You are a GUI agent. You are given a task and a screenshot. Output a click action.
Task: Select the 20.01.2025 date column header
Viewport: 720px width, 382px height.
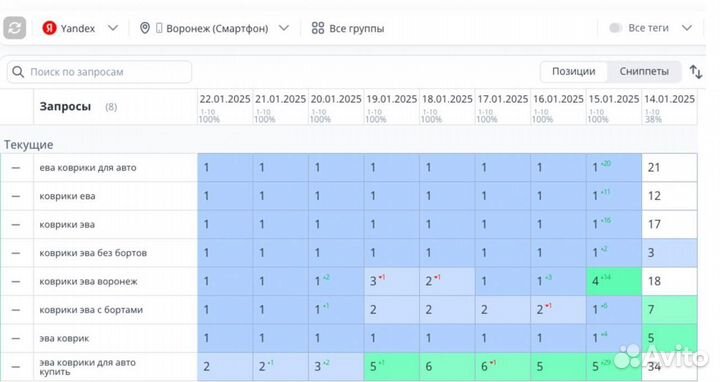tap(336, 107)
